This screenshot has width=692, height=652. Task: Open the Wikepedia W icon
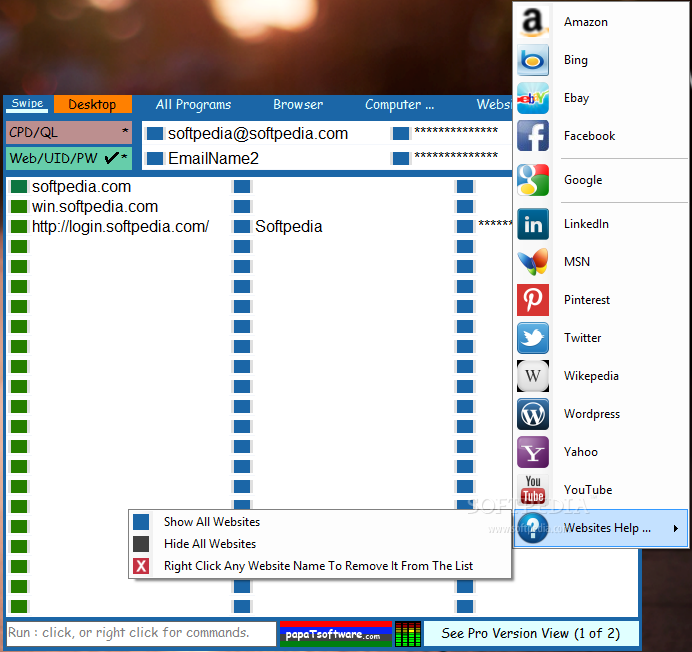(533, 376)
